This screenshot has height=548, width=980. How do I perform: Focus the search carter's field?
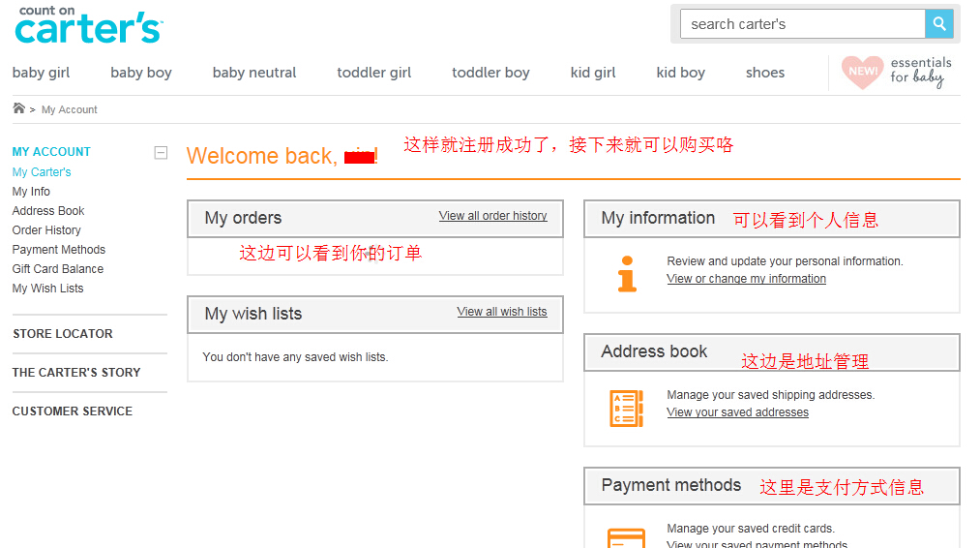pyautogui.click(x=803, y=24)
